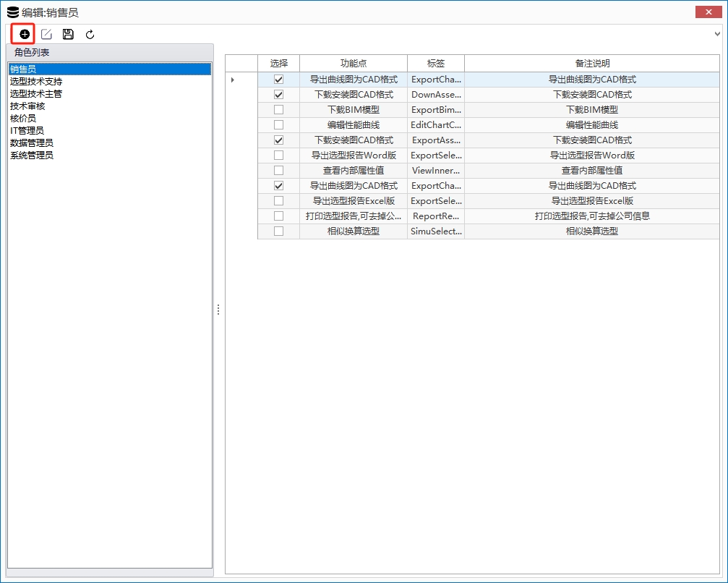Viewport: 728px width, 583px height.
Task: Click the splitter handle dots
Action: point(218,310)
